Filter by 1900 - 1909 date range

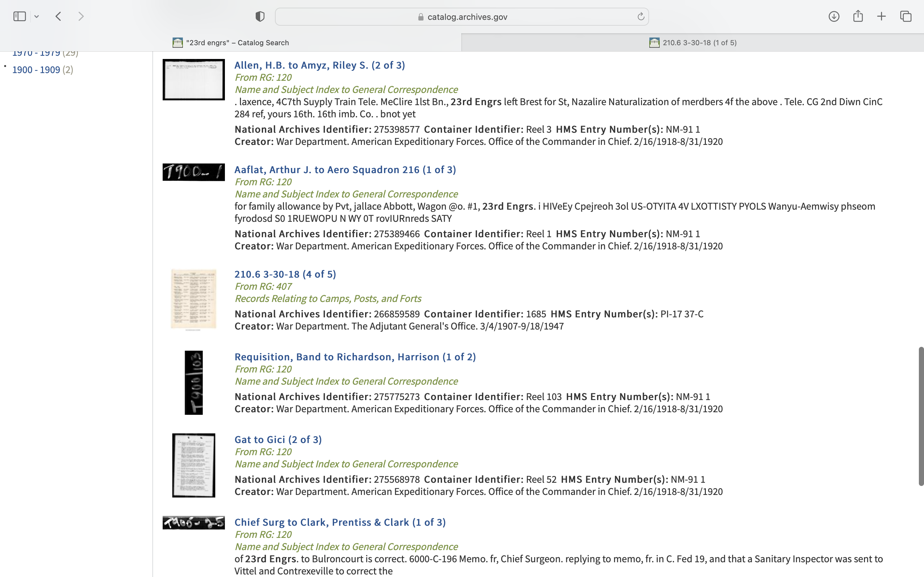point(36,70)
